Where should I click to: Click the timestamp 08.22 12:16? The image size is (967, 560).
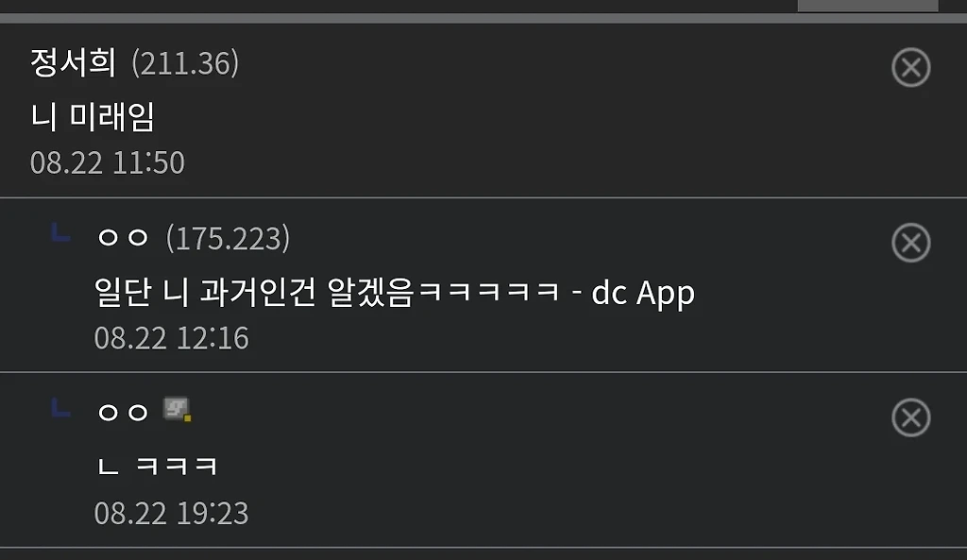[172, 338]
